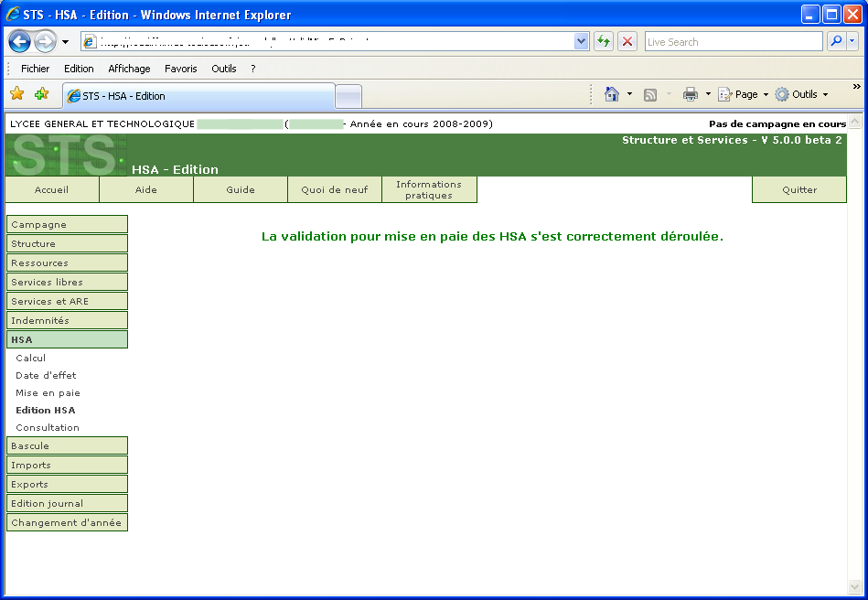This screenshot has width=868, height=600.
Task: Open the Structure sidebar section
Action: tap(67, 243)
